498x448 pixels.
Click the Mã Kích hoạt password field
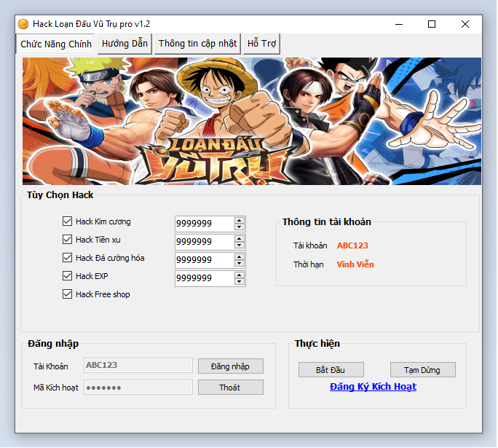coord(138,388)
